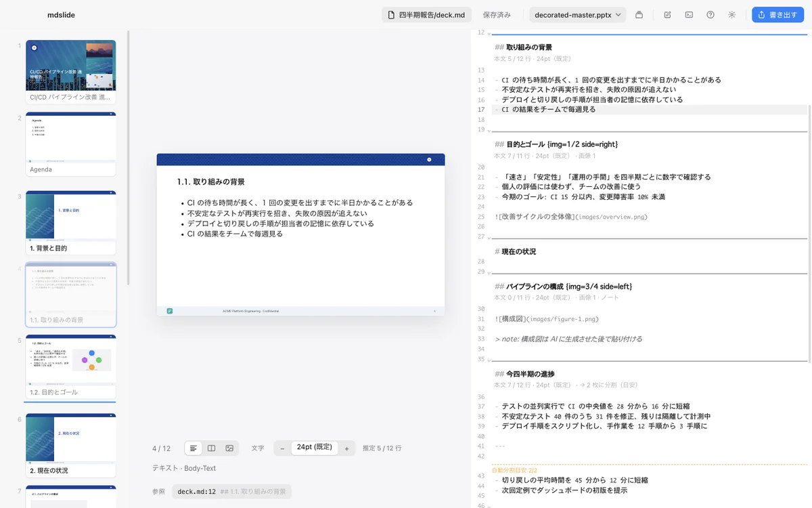
Task: Click the note line 構成図は AI に生成させた
Action: click(650, 339)
